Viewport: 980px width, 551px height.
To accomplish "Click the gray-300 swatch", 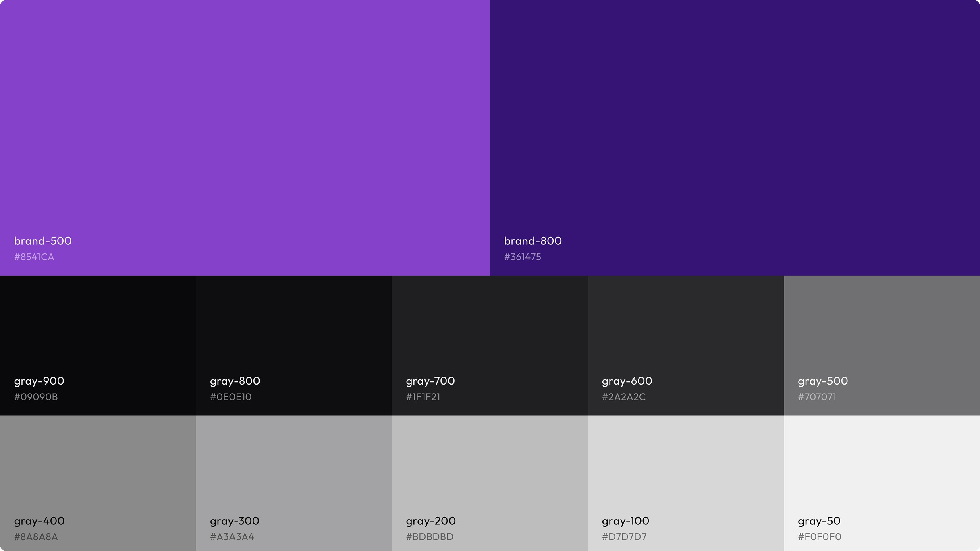I will (294, 459).
